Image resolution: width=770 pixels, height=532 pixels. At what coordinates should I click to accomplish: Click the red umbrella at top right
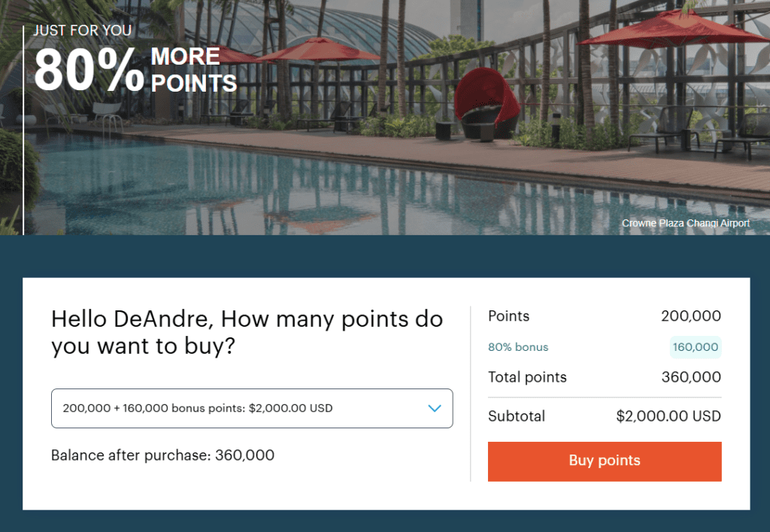(669, 30)
